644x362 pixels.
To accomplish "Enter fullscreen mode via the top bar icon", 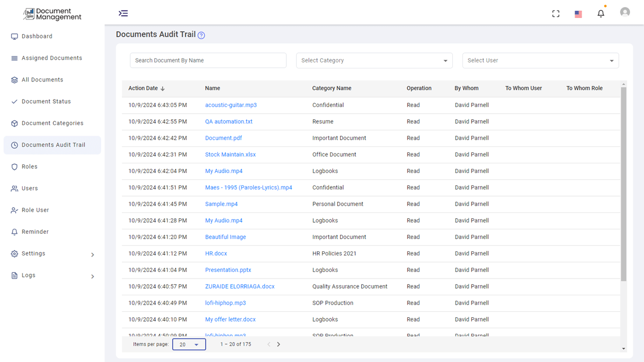I will coord(556,14).
